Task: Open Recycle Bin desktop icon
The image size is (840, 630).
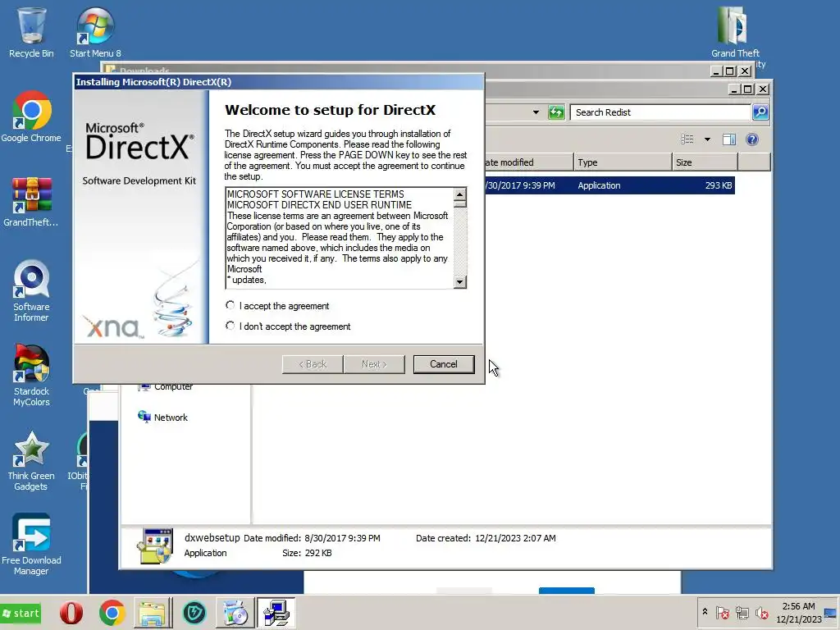Action: tap(31, 32)
